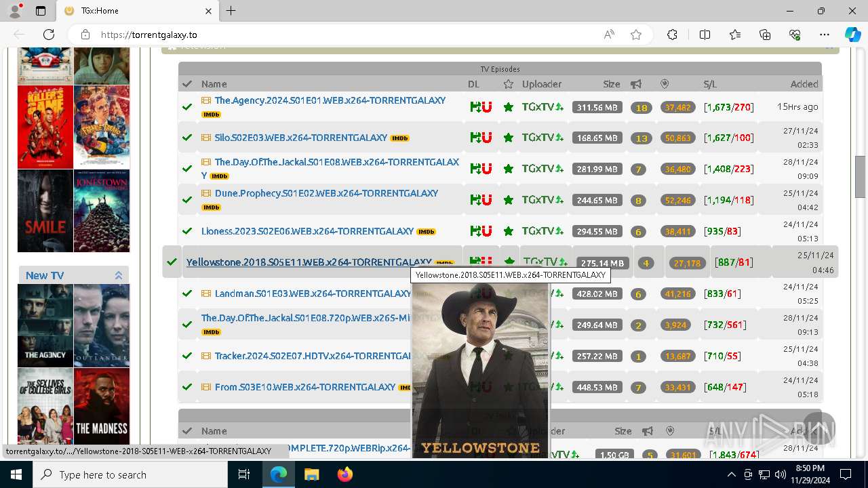The width and height of the screenshot is (868, 488).
Task: Open Windows Start menu
Action: pos(16,474)
